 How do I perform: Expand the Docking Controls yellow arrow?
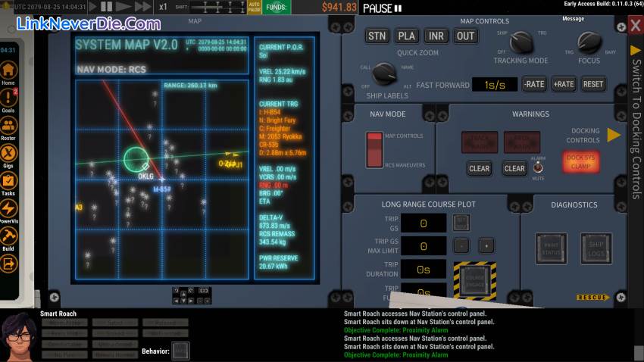click(614, 136)
